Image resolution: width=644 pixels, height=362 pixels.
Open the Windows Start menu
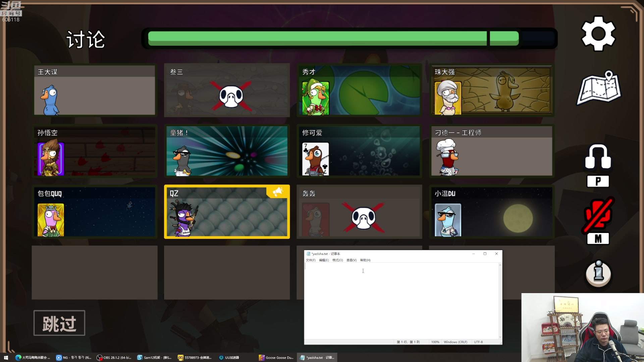[6, 358]
